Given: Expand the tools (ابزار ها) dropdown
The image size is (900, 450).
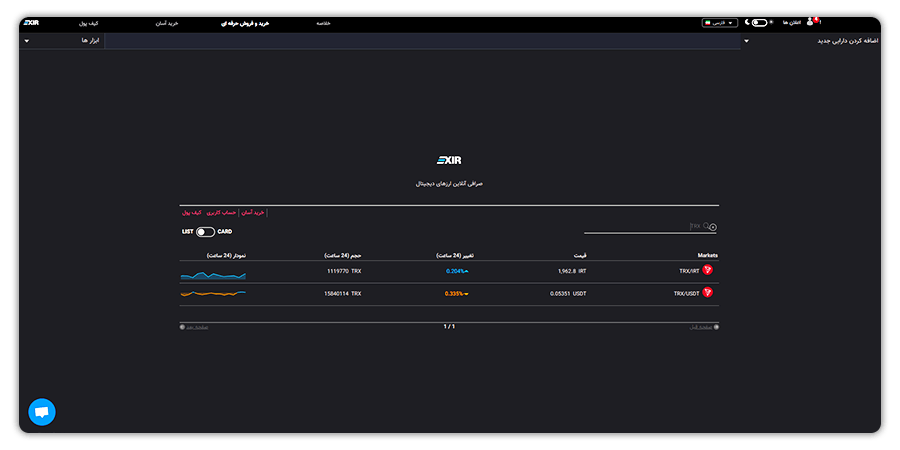Looking at the screenshot, I should point(26,41).
